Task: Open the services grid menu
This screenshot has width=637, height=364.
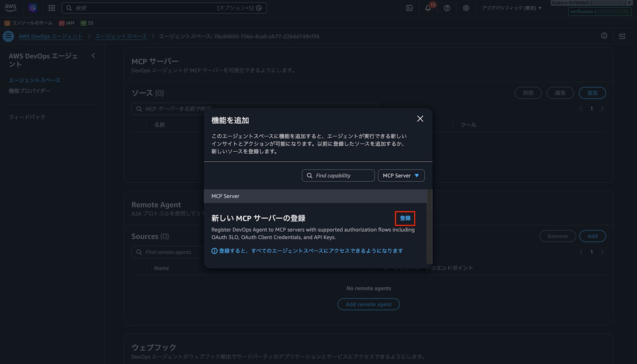Action: pos(52,8)
